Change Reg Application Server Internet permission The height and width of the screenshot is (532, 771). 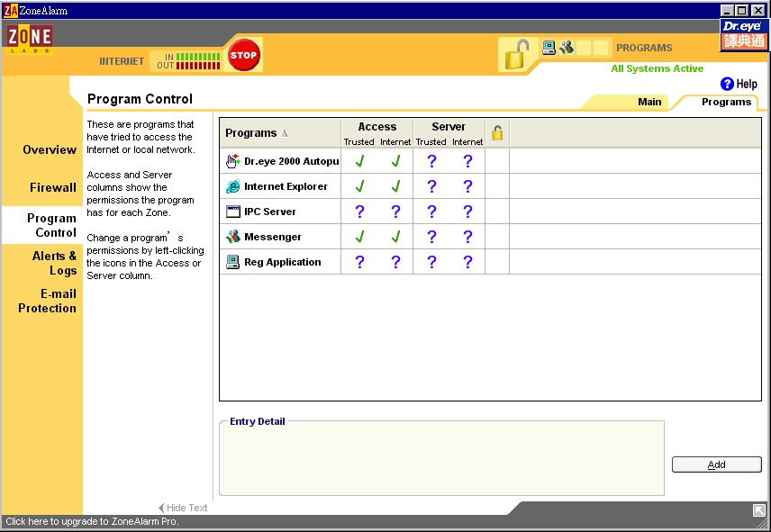[x=467, y=262]
